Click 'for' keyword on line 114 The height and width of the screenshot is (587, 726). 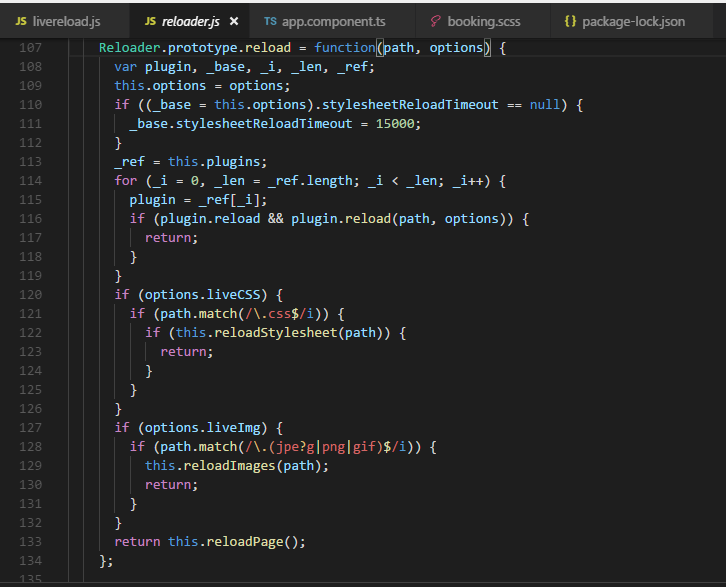point(126,181)
